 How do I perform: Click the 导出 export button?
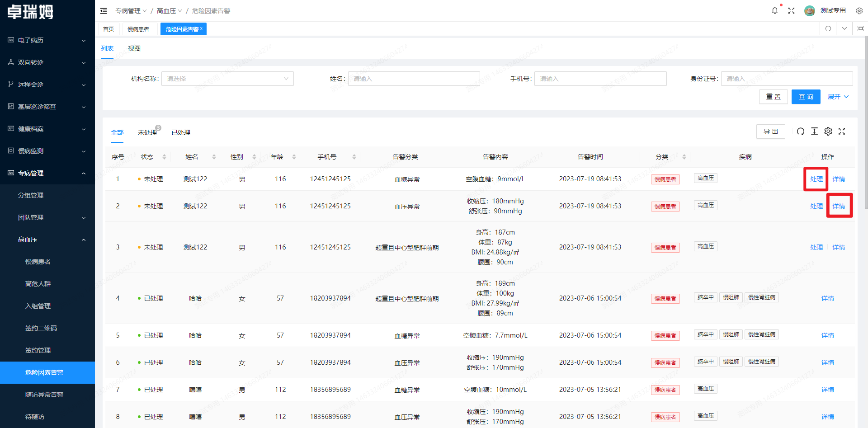[x=770, y=132]
